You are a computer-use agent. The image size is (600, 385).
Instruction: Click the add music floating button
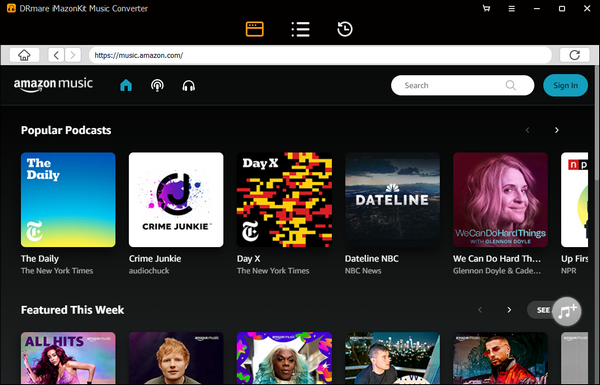567,312
